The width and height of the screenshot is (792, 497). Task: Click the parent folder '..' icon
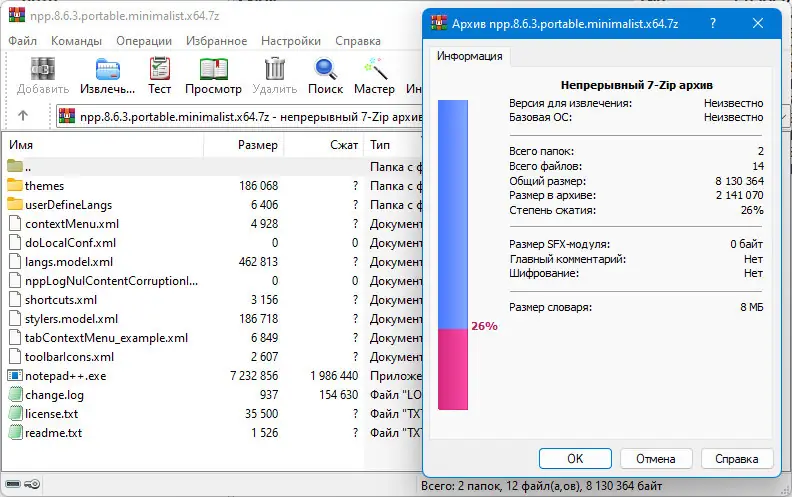coord(15,166)
